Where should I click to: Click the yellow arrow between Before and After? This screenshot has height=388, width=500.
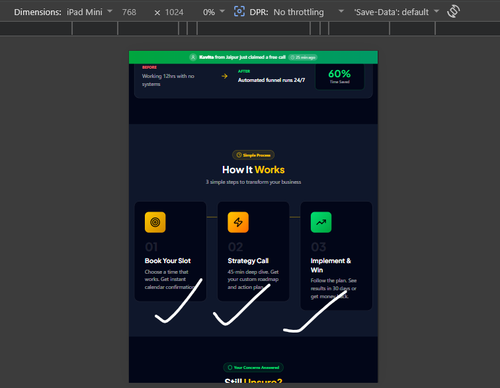tap(224, 76)
